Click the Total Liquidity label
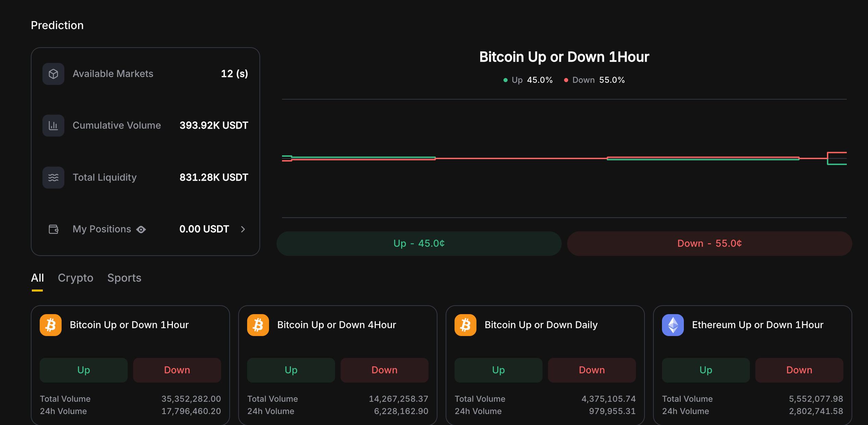The image size is (868, 425). (x=105, y=177)
